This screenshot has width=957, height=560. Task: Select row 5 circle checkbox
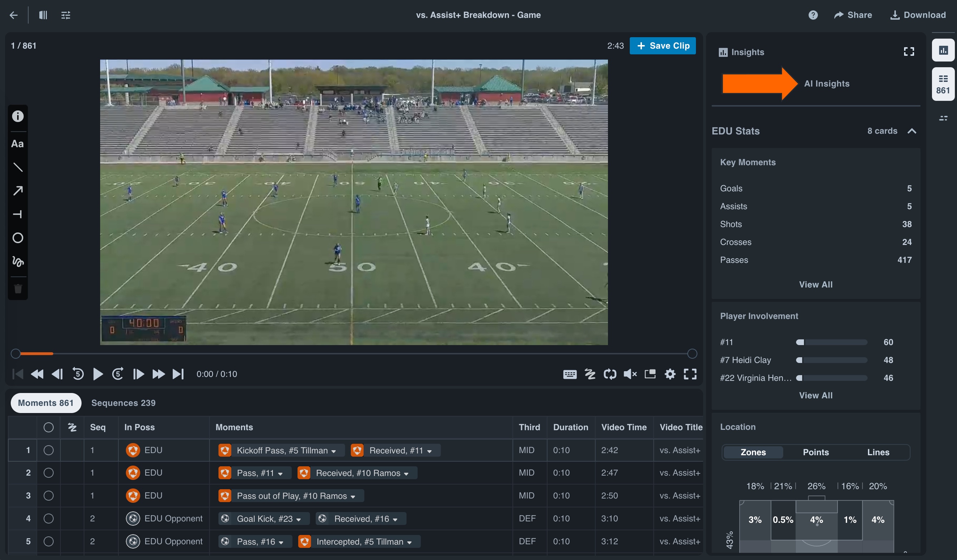[x=49, y=541]
